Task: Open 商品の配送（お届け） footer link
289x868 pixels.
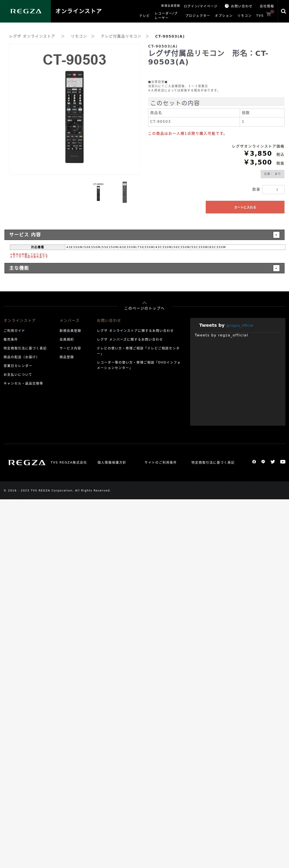Action: point(21,357)
